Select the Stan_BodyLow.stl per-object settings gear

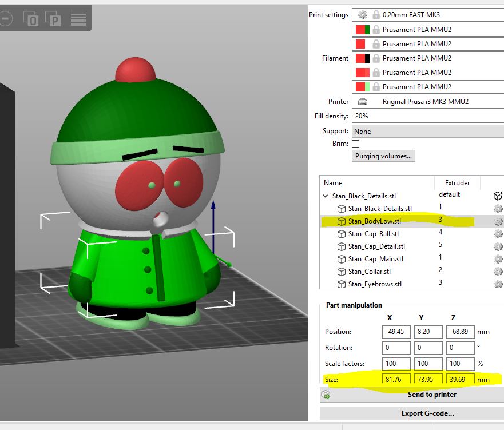tap(497, 221)
